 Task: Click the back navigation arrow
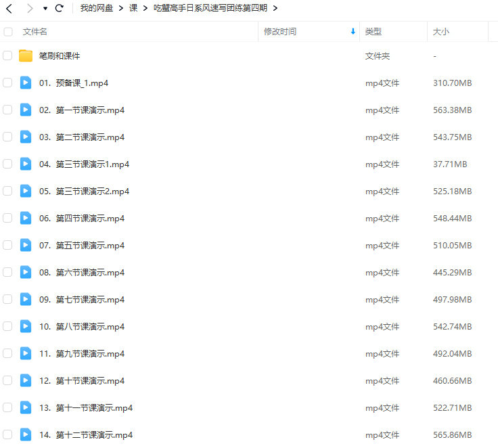9,8
